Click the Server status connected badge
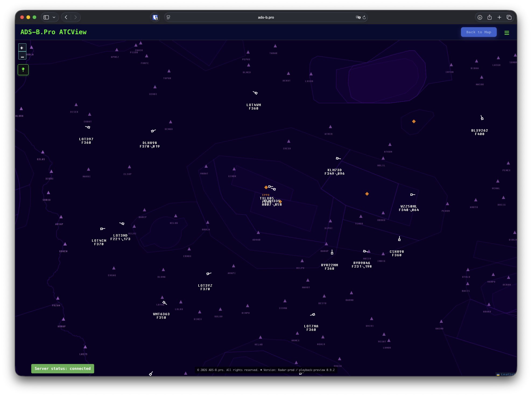 pyautogui.click(x=62, y=369)
